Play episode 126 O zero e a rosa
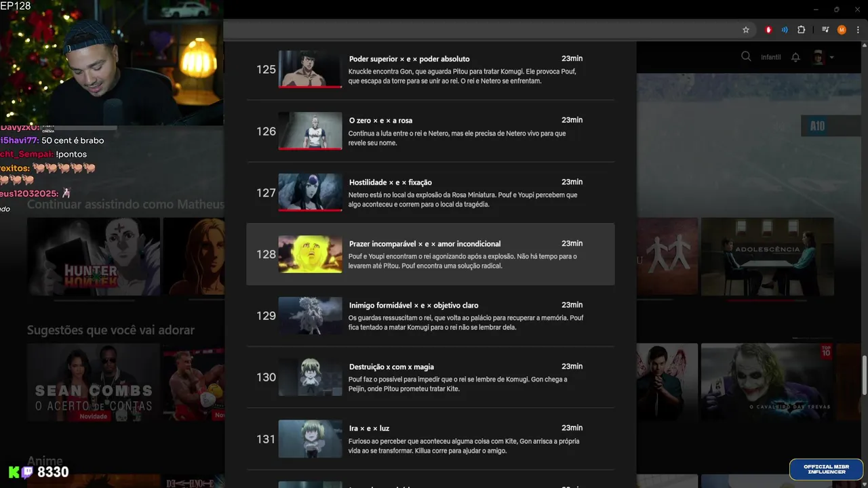Viewport: 868px width, 488px height. point(310,130)
